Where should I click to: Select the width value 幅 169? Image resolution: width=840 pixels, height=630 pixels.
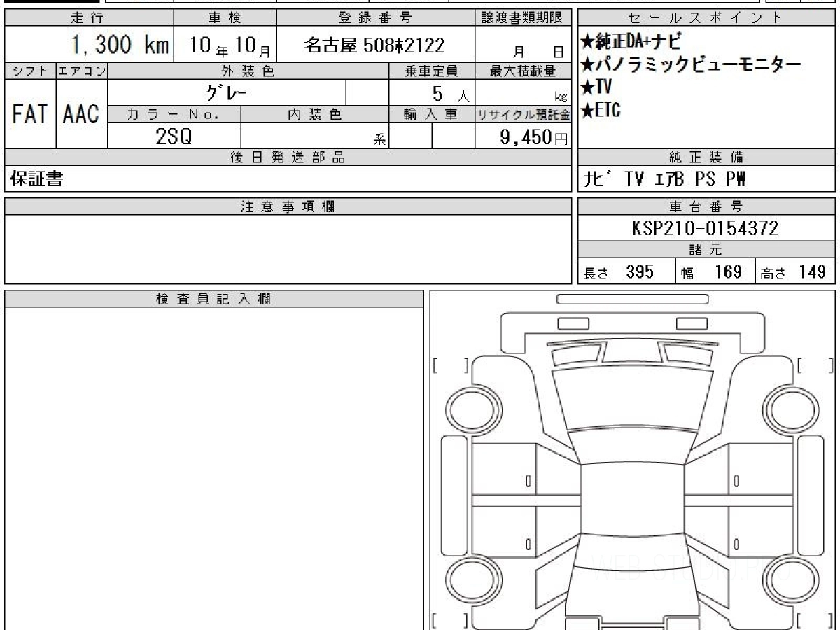pos(712,272)
